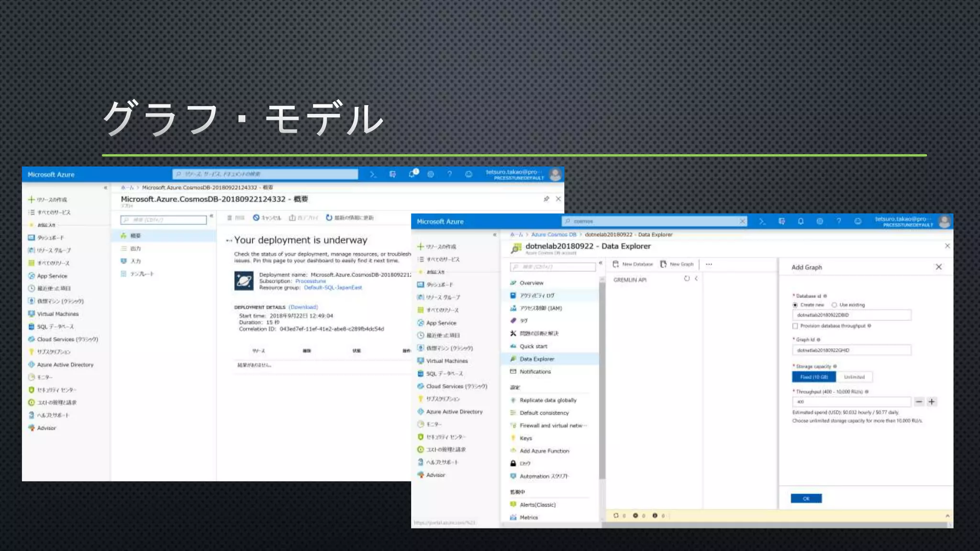The width and height of the screenshot is (980, 551).
Task: Click the New Graph toolbar icon
Action: click(663, 264)
